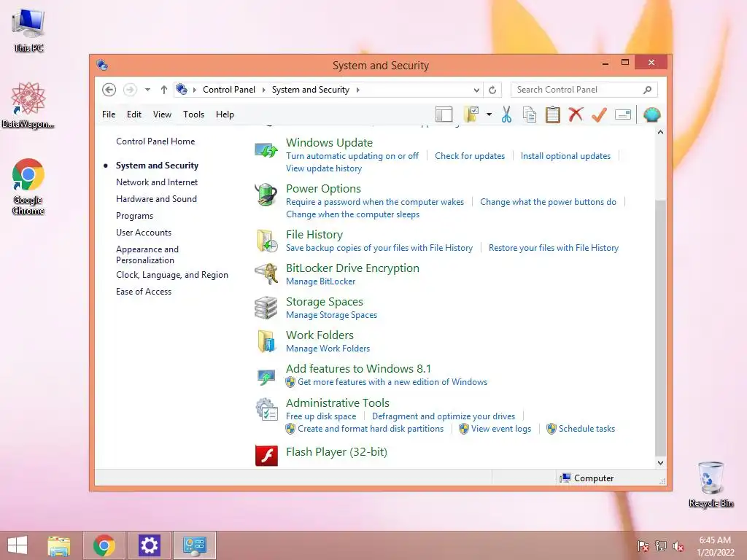This screenshot has width=747, height=560.
Task: Click Check for updates link
Action: tap(470, 156)
